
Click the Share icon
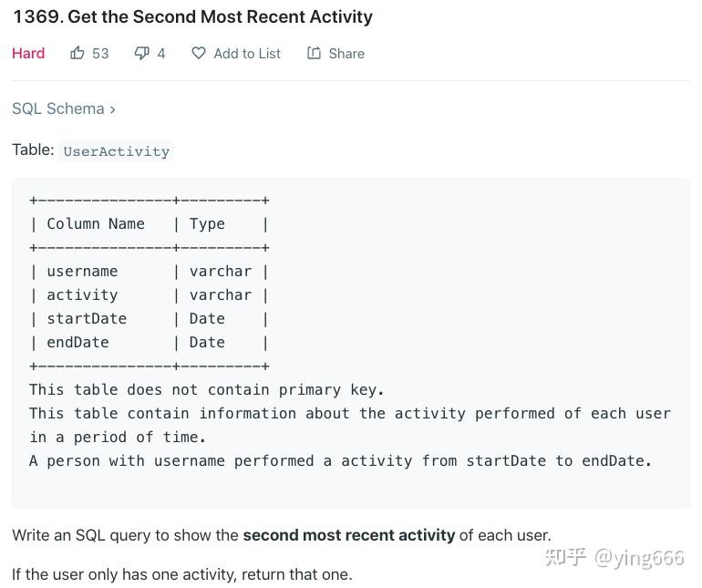tap(314, 53)
